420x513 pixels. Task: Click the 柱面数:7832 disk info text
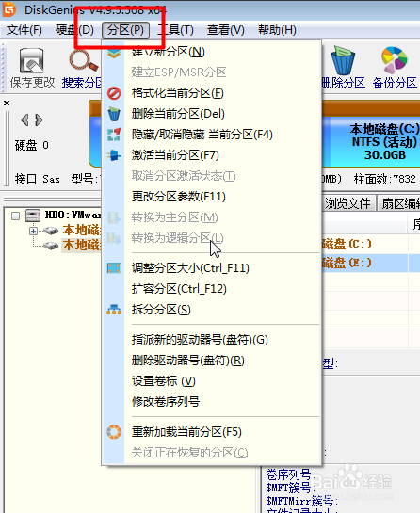coord(385,179)
